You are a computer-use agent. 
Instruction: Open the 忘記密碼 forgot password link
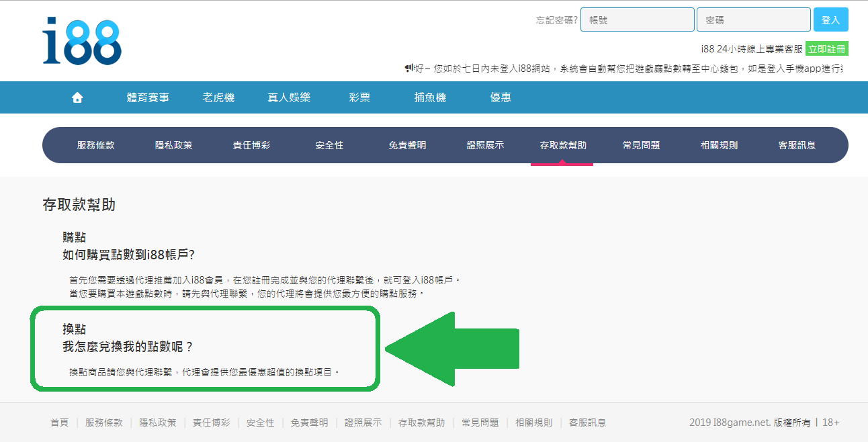pyautogui.click(x=556, y=20)
